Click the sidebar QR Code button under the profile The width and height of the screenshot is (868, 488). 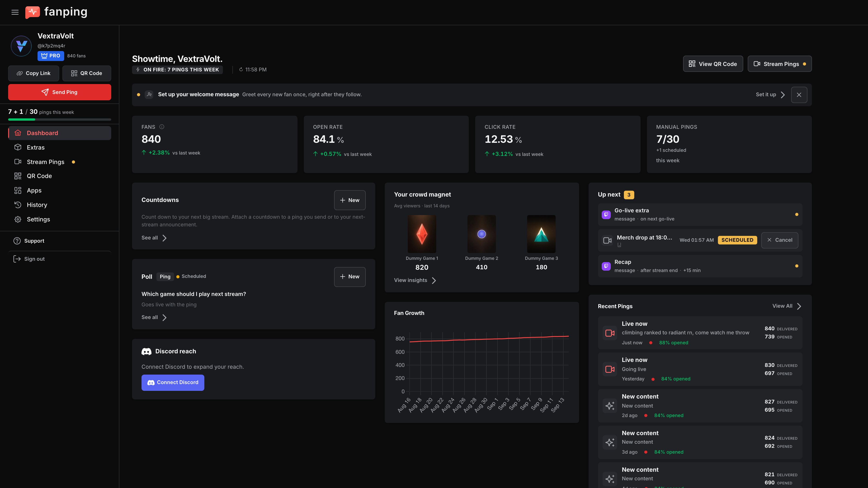tap(87, 73)
